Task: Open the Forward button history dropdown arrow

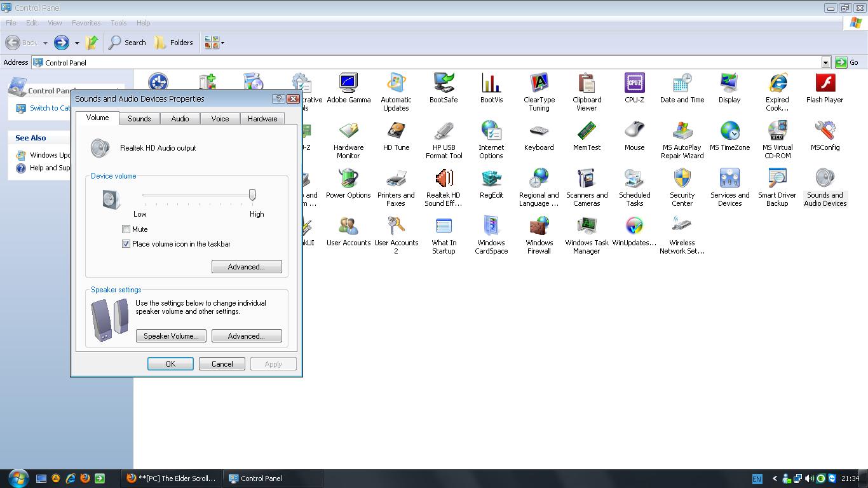Action: pyautogui.click(x=77, y=43)
